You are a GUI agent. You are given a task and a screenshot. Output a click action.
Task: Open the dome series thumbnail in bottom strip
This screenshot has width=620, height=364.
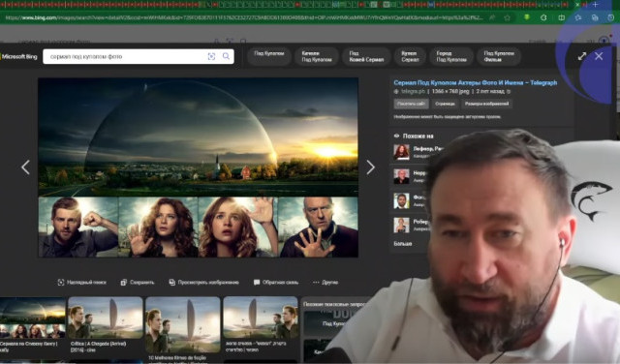tap(32, 318)
